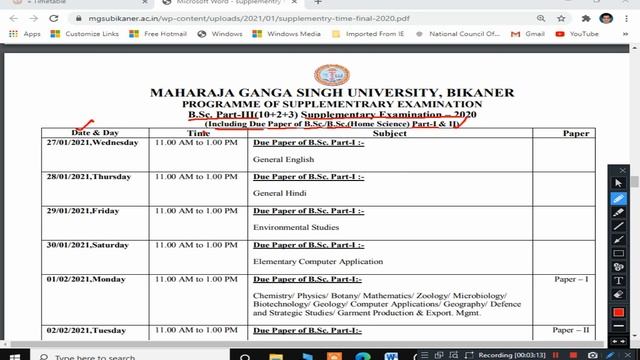This screenshot has height=360, width=640.
Task: Open National Council Of bookmark
Action: (458, 34)
